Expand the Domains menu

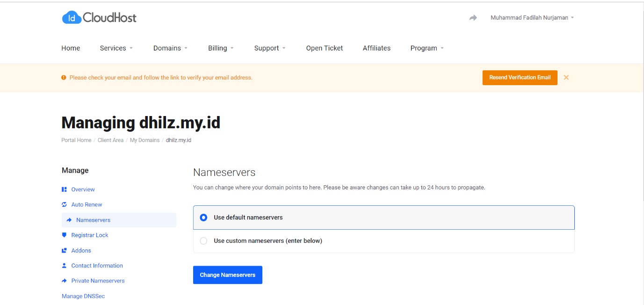[x=170, y=48]
